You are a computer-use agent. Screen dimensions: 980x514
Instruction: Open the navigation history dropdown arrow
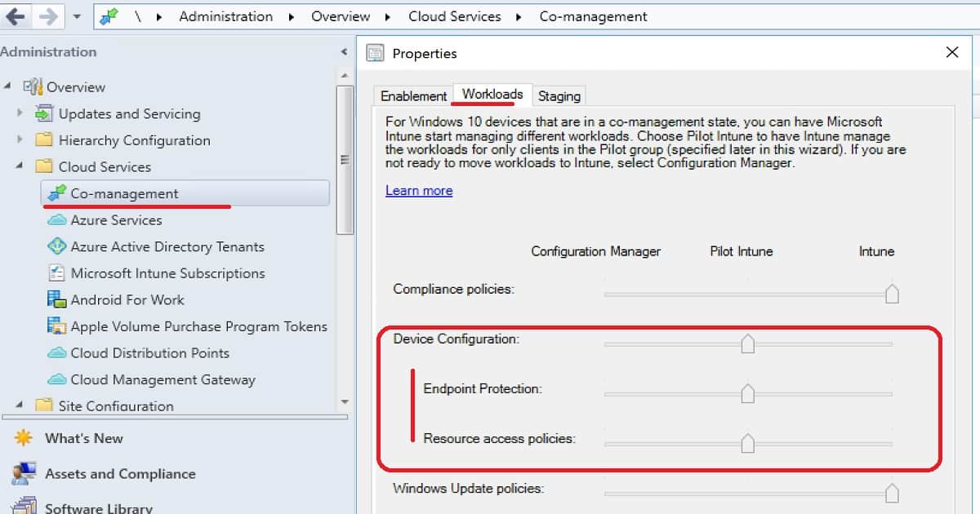(x=77, y=16)
